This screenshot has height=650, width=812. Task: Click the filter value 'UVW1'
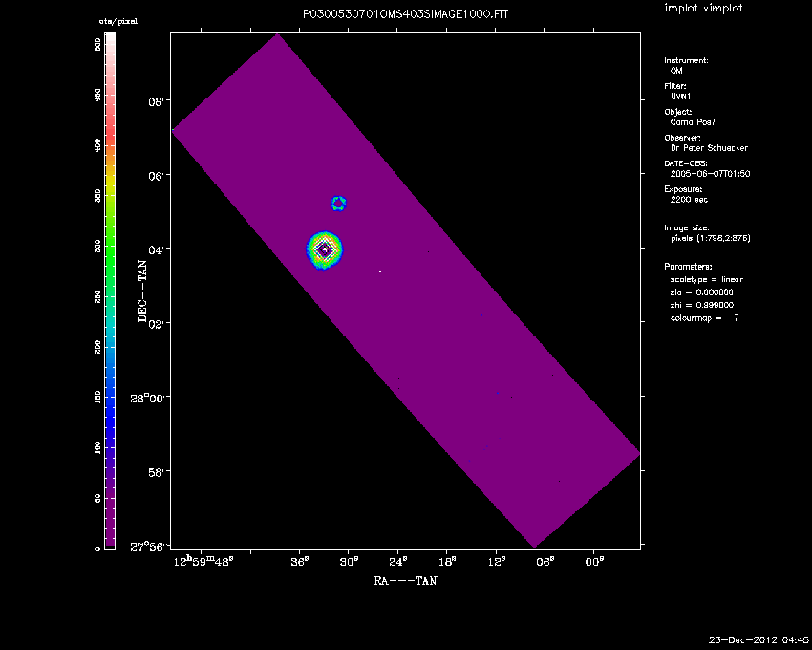680,97
